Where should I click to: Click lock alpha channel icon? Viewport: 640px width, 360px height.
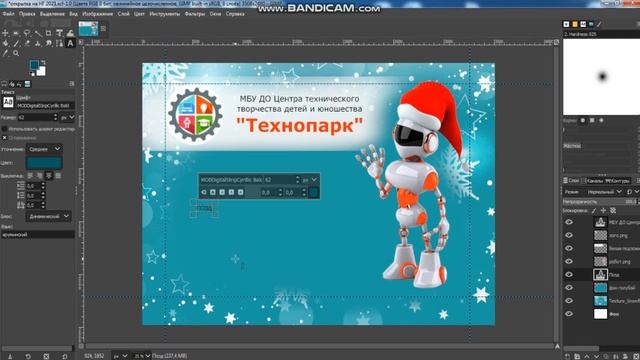click(613, 211)
